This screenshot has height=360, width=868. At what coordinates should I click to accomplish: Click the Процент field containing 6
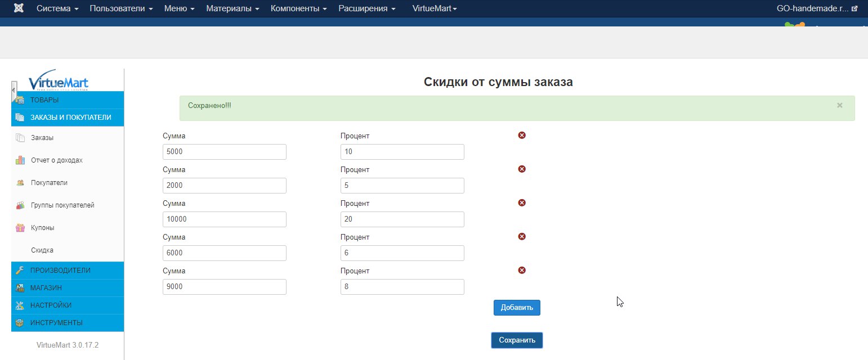(402, 253)
